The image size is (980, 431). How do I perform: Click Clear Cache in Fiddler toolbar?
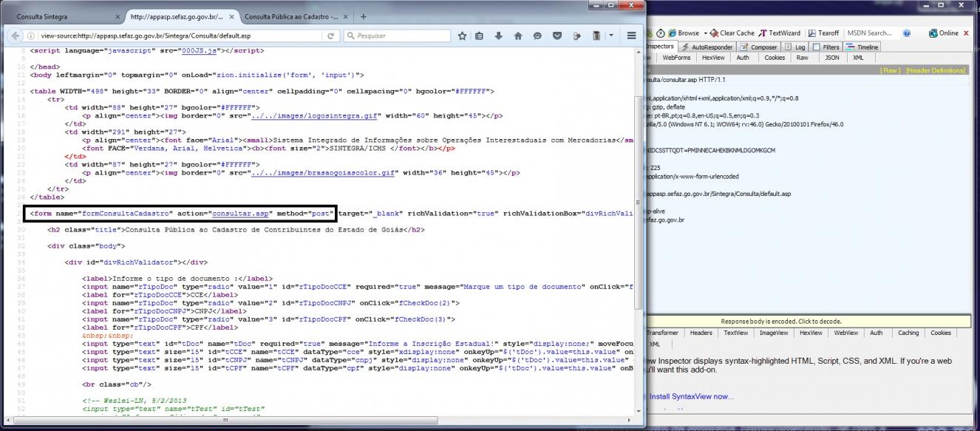pos(732,33)
